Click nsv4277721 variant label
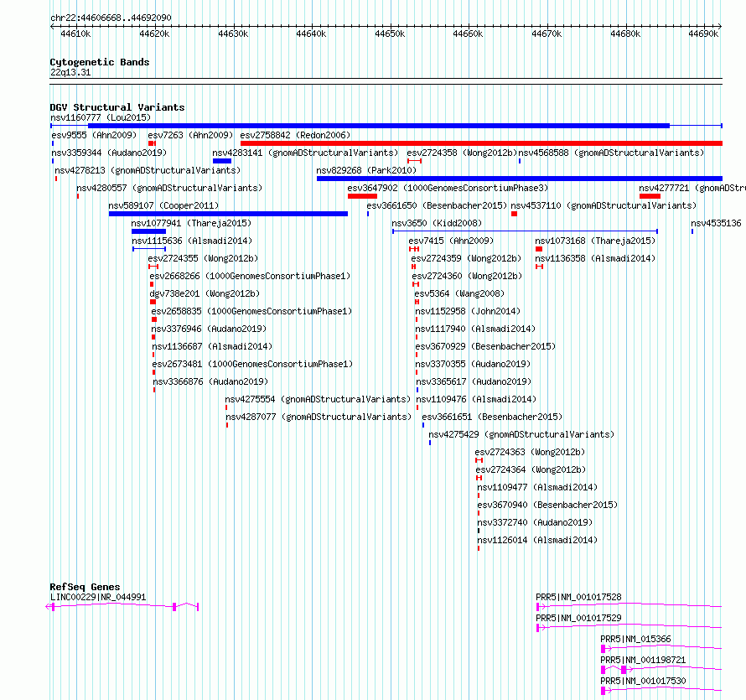 (692, 188)
